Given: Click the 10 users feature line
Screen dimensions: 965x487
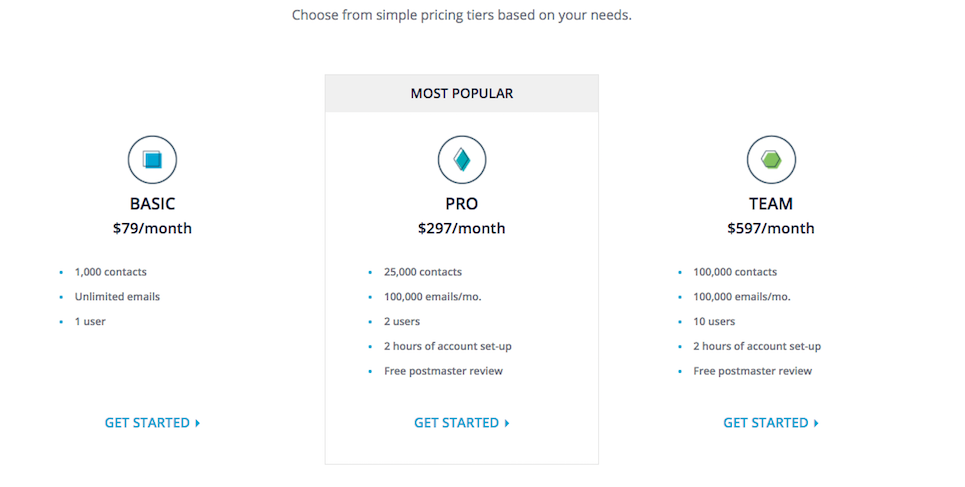Looking at the screenshot, I should tap(714, 321).
